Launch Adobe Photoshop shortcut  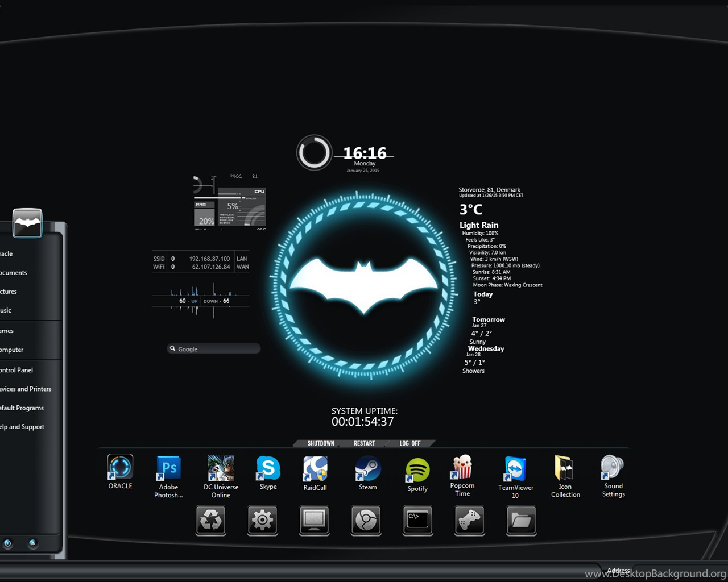pyautogui.click(x=168, y=468)
